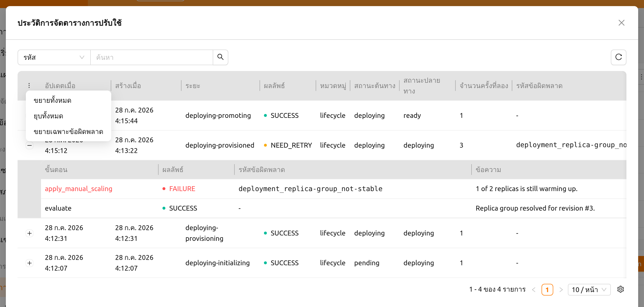This screenshot has height=307, width=644.
Task: Click the deploying-initializing phase cell
Action: [218, 263]
